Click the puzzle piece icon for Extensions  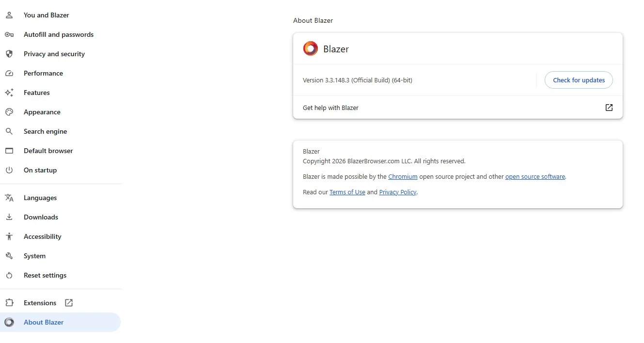coord(9,303)
